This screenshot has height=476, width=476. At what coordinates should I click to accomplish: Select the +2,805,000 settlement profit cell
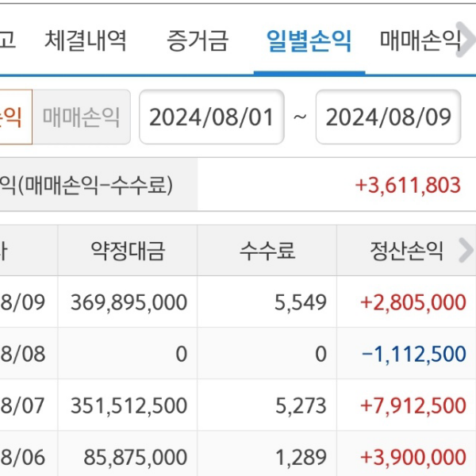click(413, 302)
